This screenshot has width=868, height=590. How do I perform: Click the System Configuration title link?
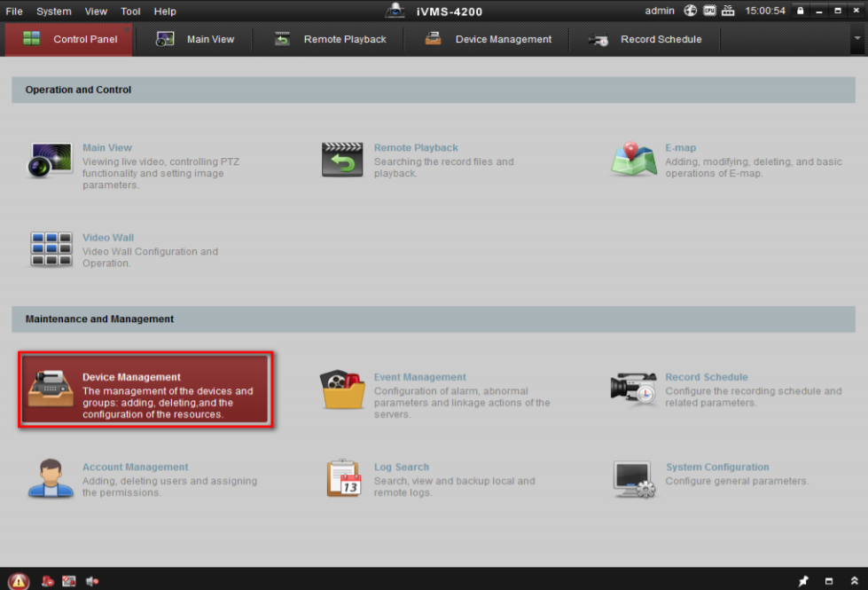(717, 467)
